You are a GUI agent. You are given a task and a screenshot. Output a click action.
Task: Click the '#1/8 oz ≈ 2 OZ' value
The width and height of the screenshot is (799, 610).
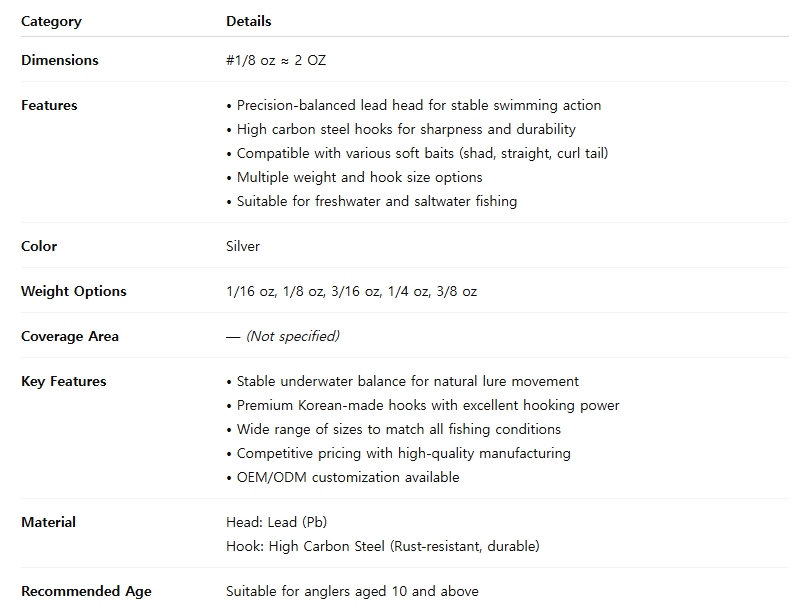[x=276, y=60]
